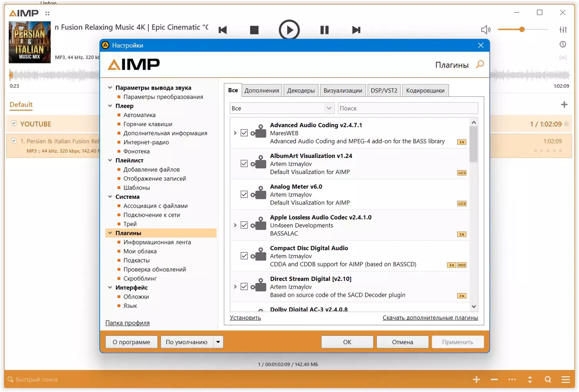Click the Compact Disc Digital Audio plugin icon

(x=259, y=255)
